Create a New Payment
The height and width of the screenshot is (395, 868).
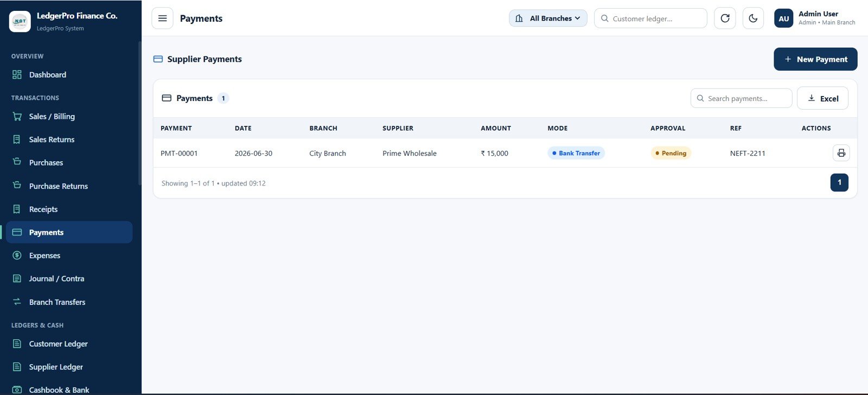click(x=815, y=59)
